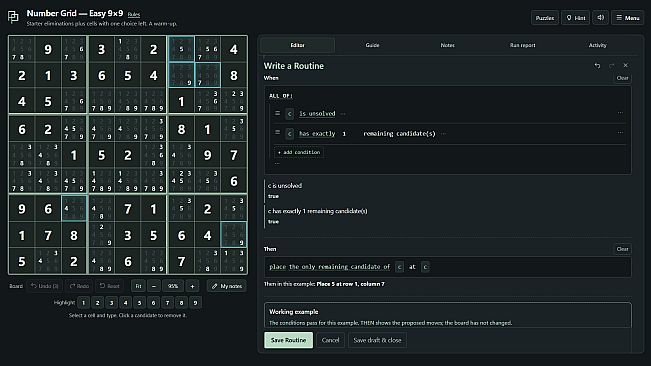This screenshot has width=651, height=366.
Task: Save draft and close the editor
Action: click(x=377, y=340)
